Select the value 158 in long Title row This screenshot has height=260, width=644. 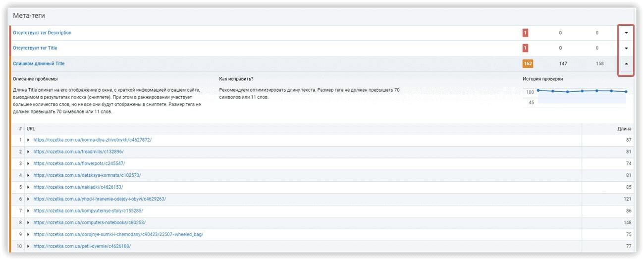pos(599,63)
